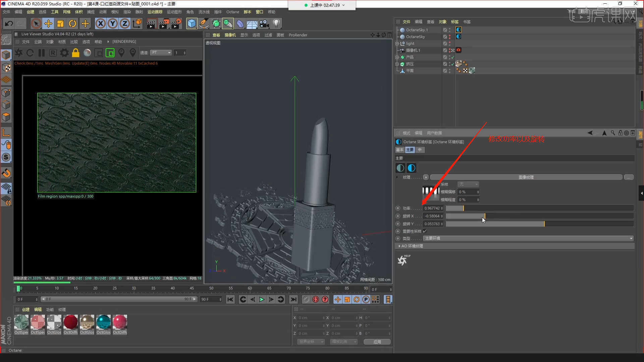
Task: Send scene to Octane Live Viewer
Action: [19, 53]
